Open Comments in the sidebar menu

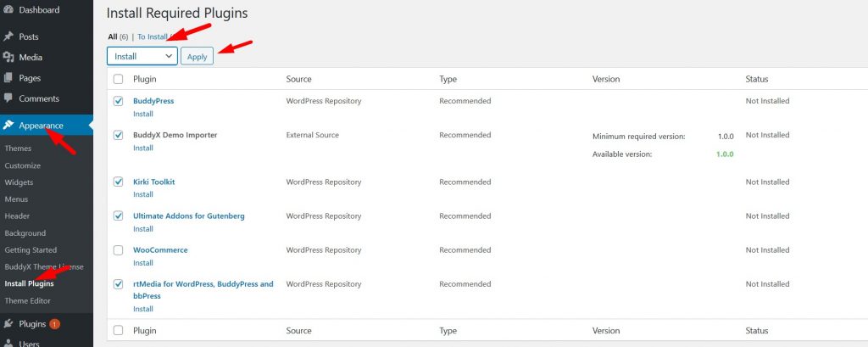39,98
